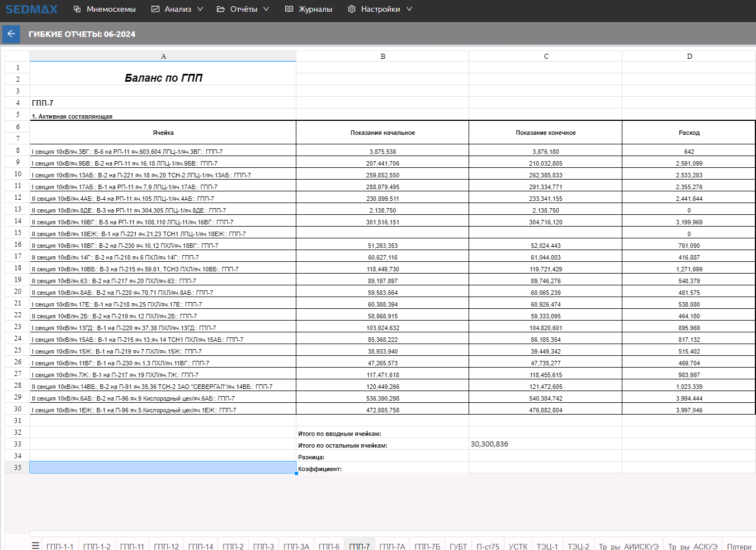Click the Настройки gear icon
This screenshot has width=756, height=550.
(352, 9)
